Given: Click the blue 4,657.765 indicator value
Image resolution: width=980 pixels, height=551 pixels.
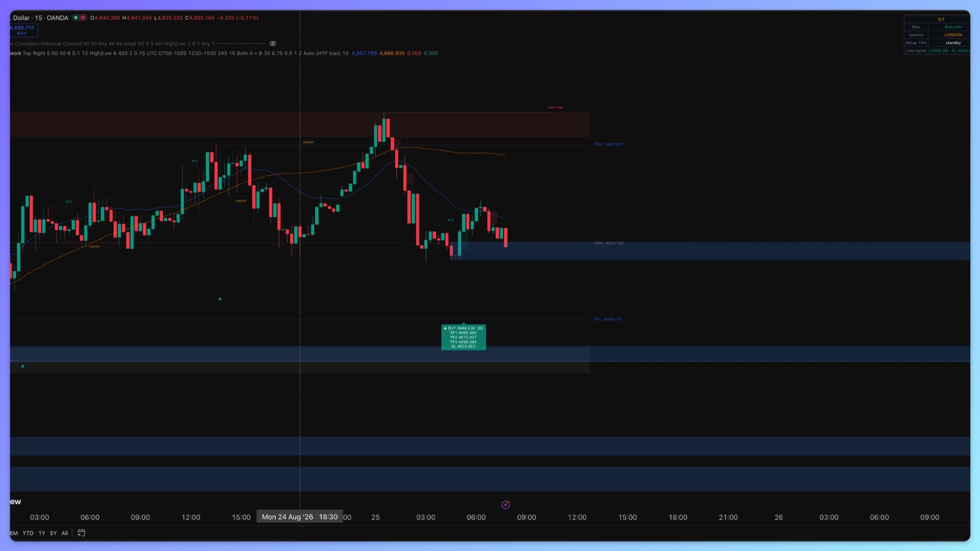Looking at the screenshot, I should click(x=364, y=53).
